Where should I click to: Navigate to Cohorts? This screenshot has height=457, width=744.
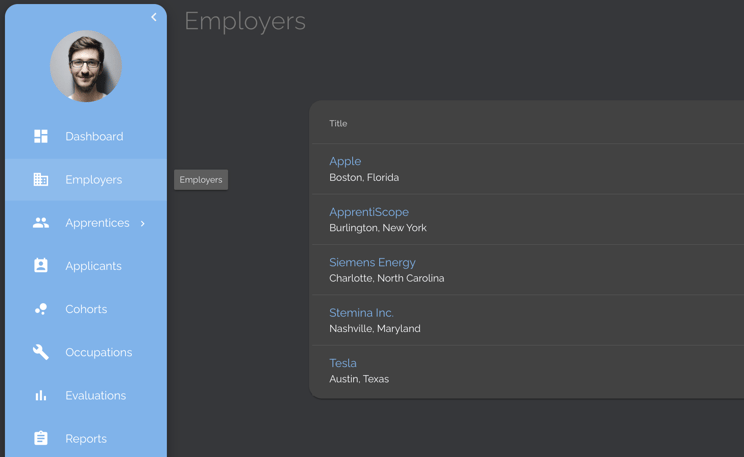pyautogui.click(x=86, y=309)
